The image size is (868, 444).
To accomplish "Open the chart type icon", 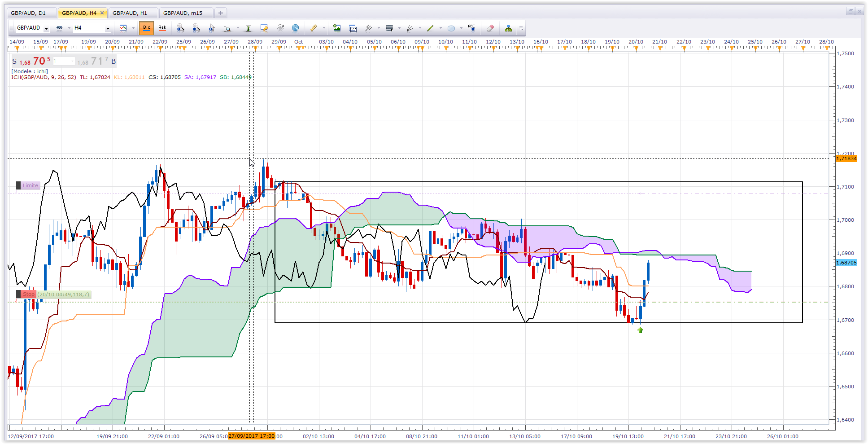I will [123, 28].
